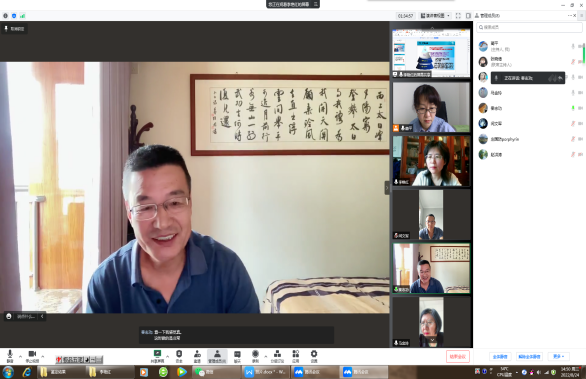The image size is (586, 379).
Task: Open Breakout Rooms icon
Action: (x=277, y=356)
